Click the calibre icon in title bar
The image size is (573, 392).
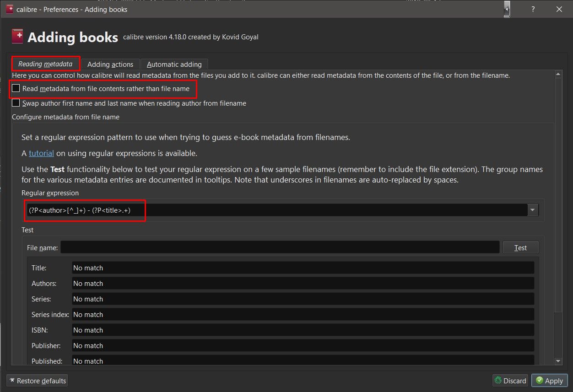9,9
